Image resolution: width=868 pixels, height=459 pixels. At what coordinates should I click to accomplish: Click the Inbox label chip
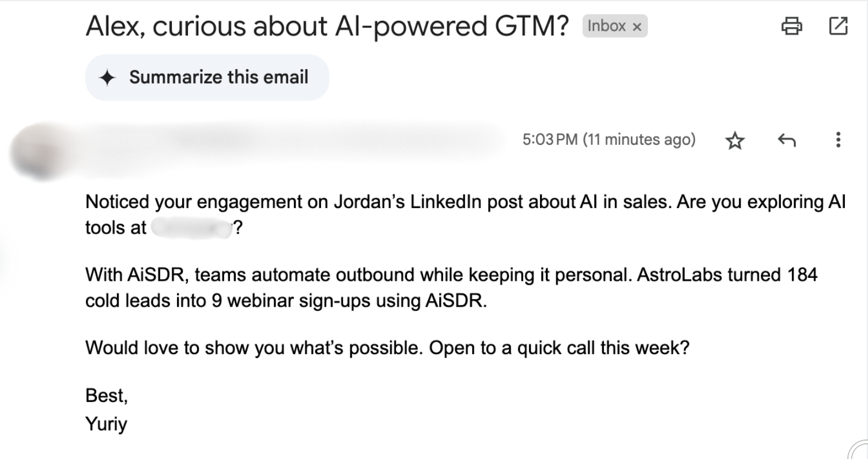[606, 26]
